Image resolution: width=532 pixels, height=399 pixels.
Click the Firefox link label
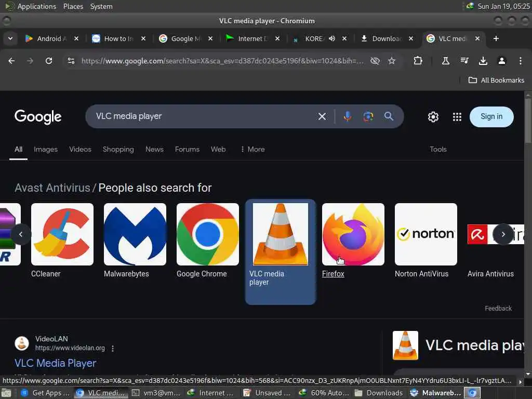[x=333, y=274]
